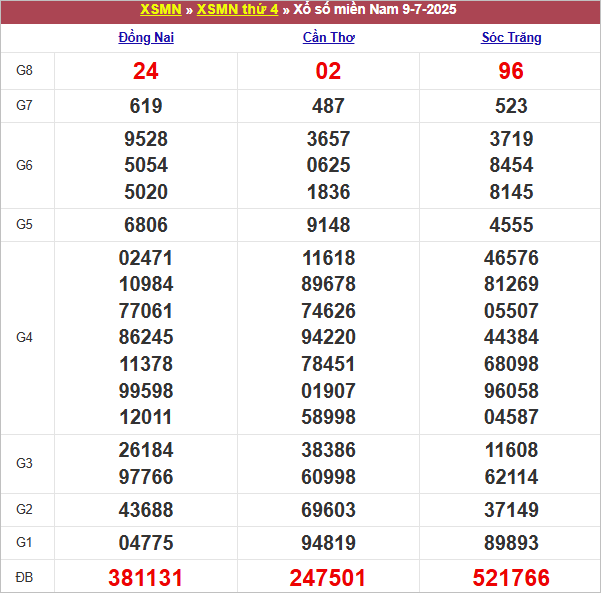Select G4 number 11618

tap(328, 258)
